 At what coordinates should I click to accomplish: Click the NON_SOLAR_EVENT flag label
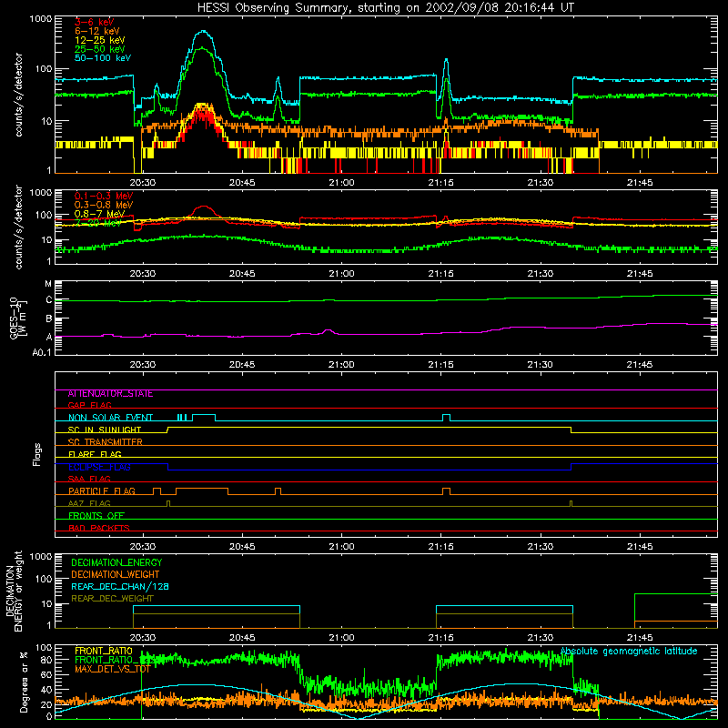click(110, 418)
